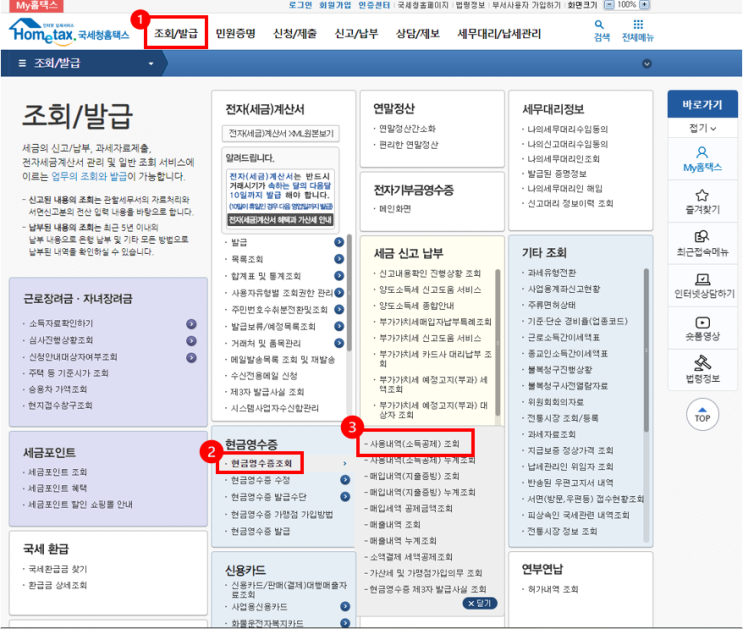Click the Hometax logo
The width and height of the screenshot is (743, 629).
coord(69,32)
